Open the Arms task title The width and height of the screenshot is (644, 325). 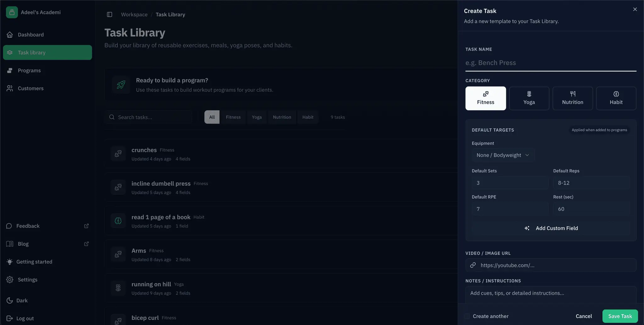tap(139, 251)
